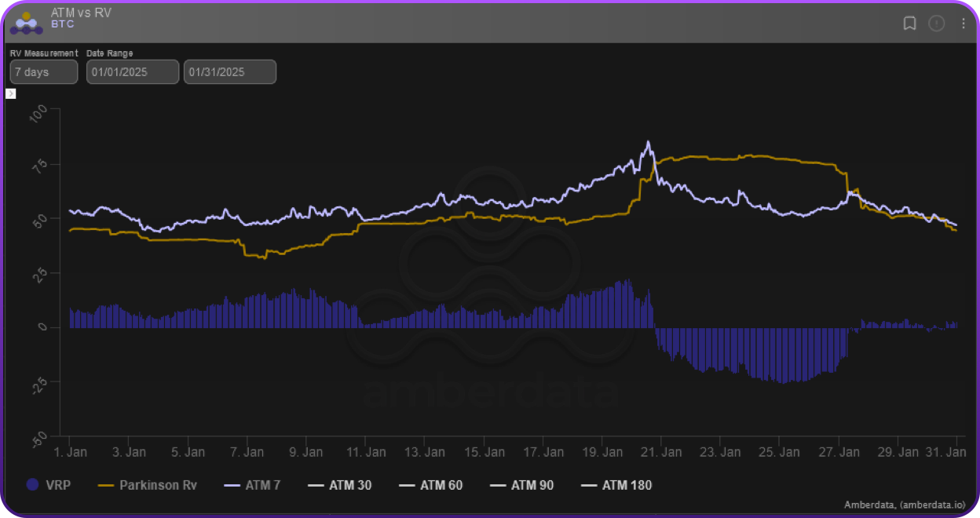Enable the ATM 90 legend entry
Screen dimensions: 980x518
click(x=521, y=485)
